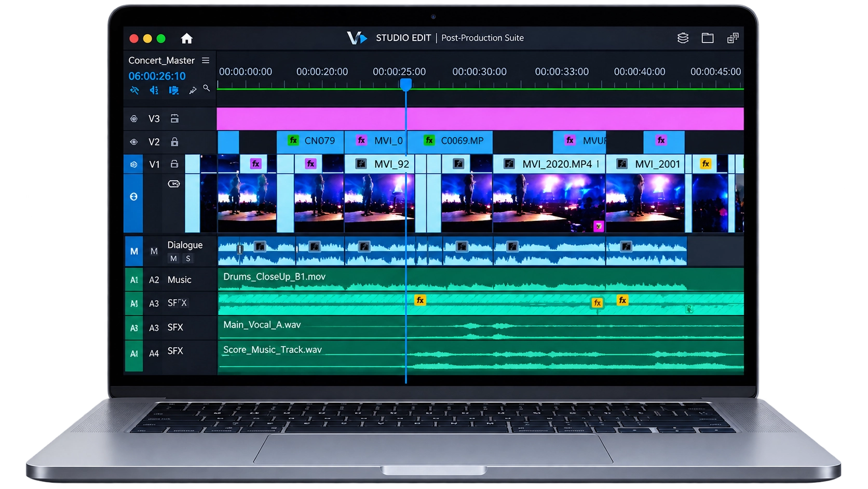Click pink fx badge on MVI_0 clip

361,140
